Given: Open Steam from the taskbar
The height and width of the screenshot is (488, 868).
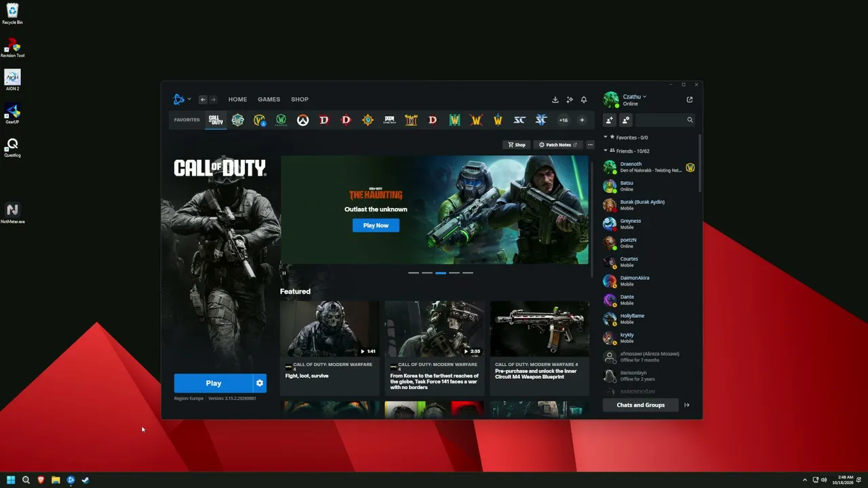Looking at the screenshot, I should [85, 480].
